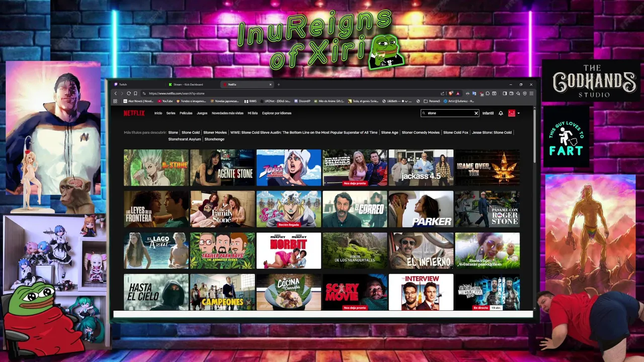Reload the Netflix page

click(129, 94)
